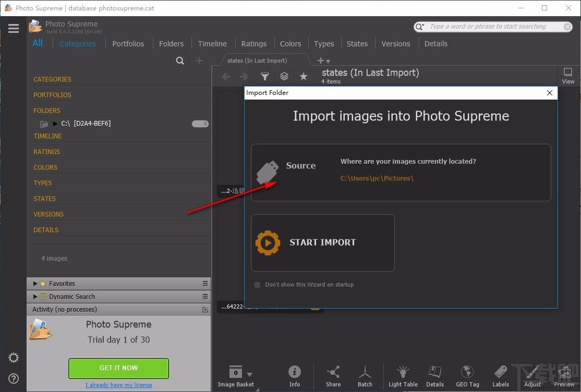The width and height of the screenshot is (581, 392).
Task: Toggle the View mode button
Action: click(x=567, y=76)
